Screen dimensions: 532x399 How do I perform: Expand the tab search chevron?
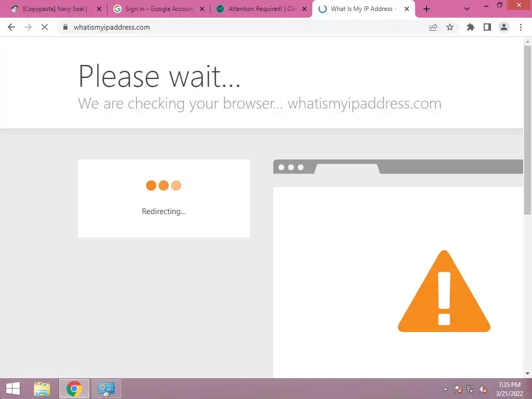[467, 9]
